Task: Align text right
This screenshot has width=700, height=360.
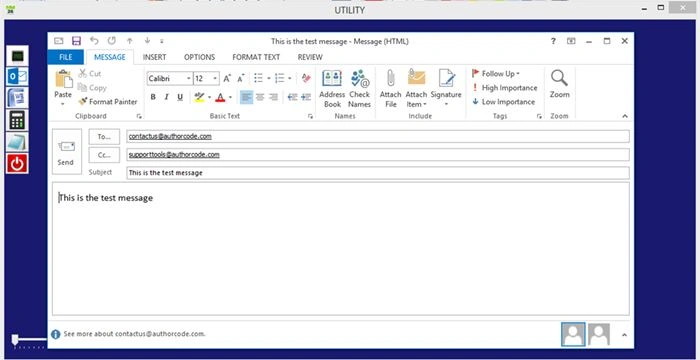Action: pyautogui.click(x=273, y=97)
